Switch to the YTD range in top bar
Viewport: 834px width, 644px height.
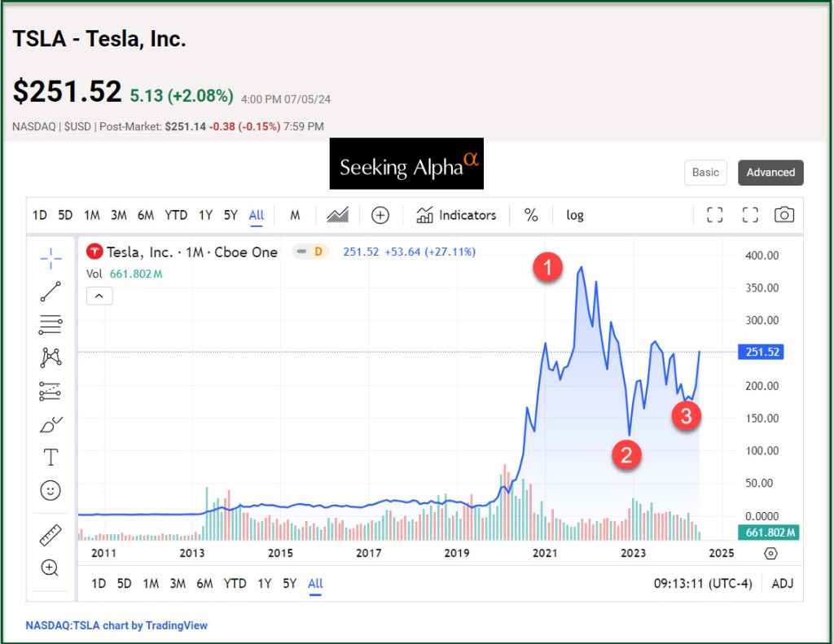pyautogui.click(x=176, y=215)
